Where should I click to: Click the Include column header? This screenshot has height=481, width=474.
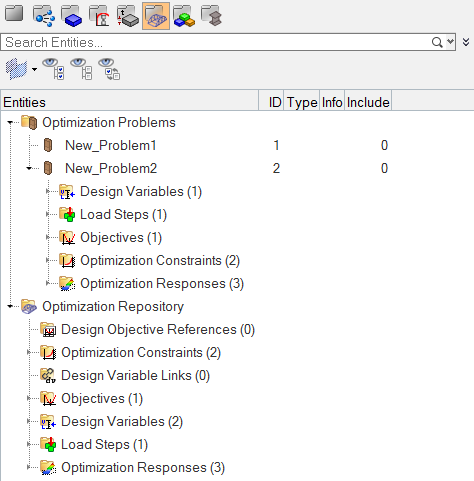click(368, 102)
